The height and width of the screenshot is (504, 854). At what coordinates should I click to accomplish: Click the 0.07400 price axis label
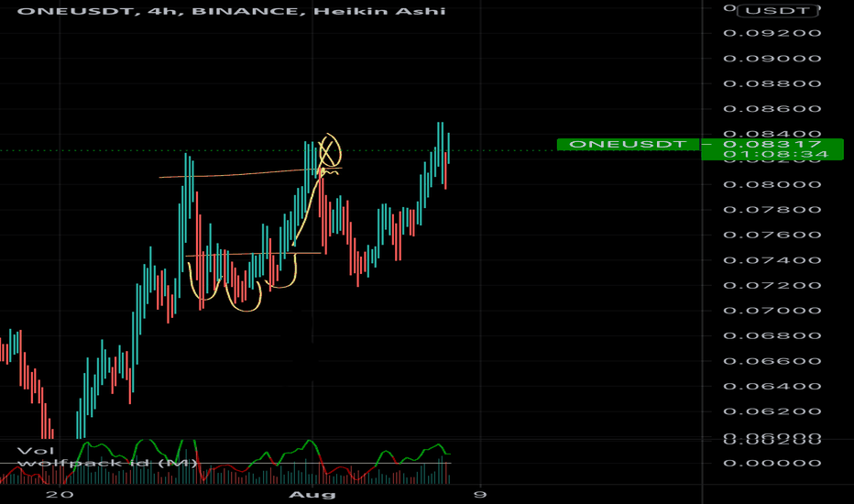coord(772,260)
